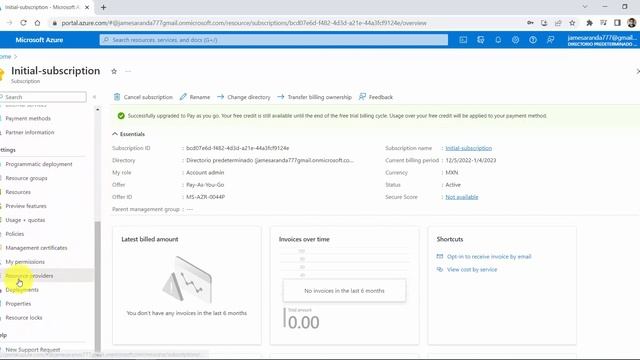Open the header feedback icon
The height and width of the screenshot is (360, 640).
click(551, 40)
